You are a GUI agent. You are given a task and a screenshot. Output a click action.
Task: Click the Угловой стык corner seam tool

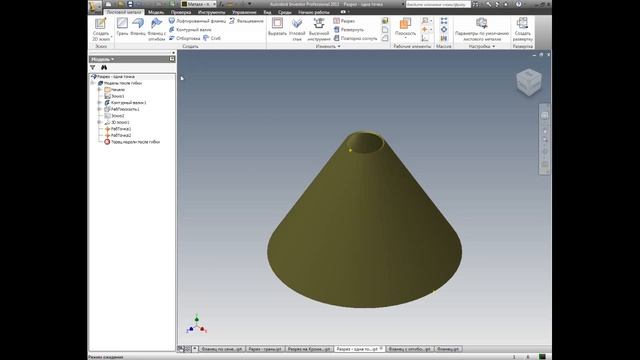(297, 29)
